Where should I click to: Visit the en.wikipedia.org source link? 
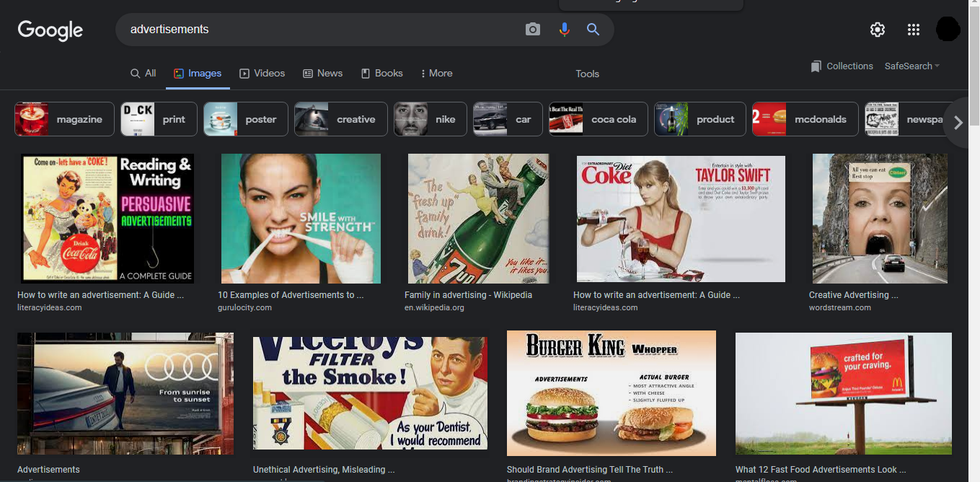pyautogui.click(x=434, y=307)
